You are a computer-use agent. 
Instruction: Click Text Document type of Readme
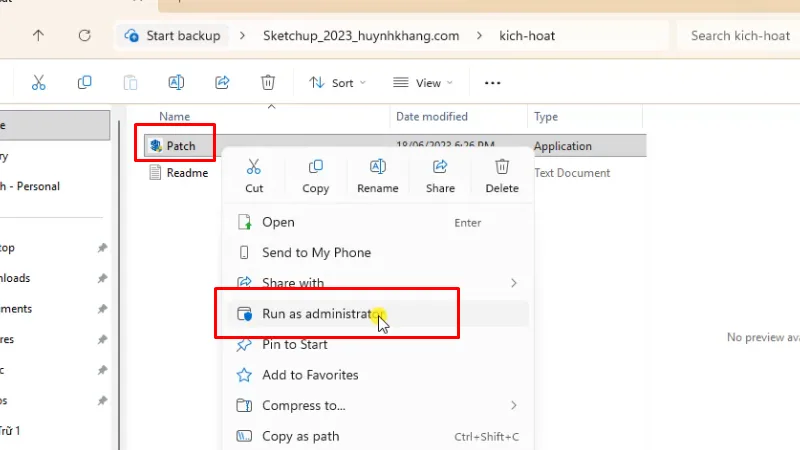click(x=572, y=173)
